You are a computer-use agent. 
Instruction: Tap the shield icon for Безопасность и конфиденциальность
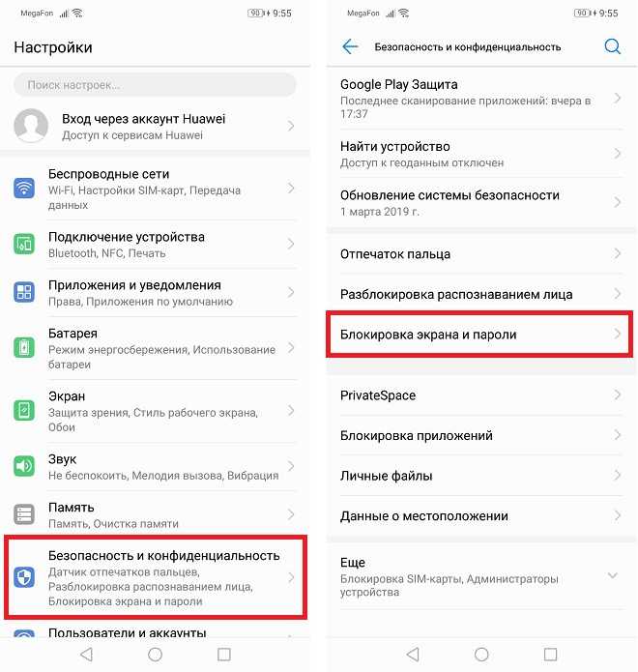tap(24, 577)
